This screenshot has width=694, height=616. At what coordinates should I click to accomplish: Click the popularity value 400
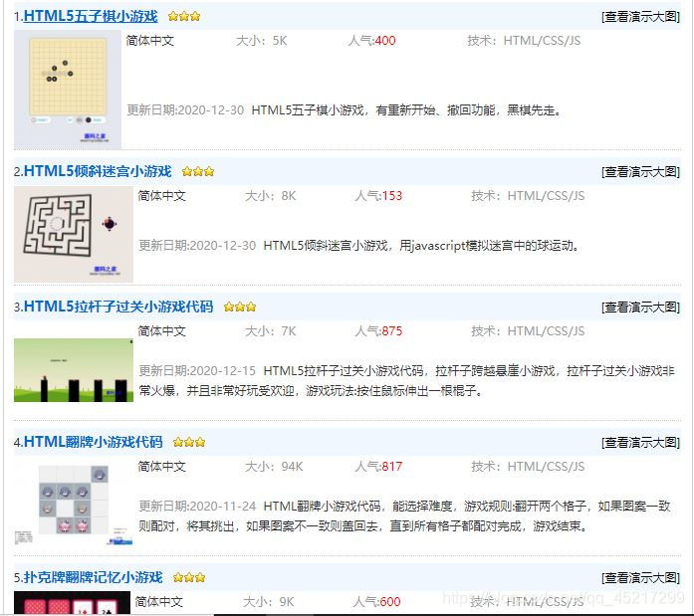(x=385, y=41)
